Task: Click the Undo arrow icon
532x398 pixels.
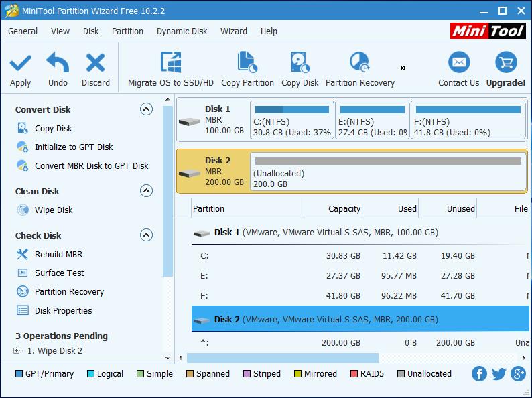Action: pyautogui.click(x=58, y=62)
